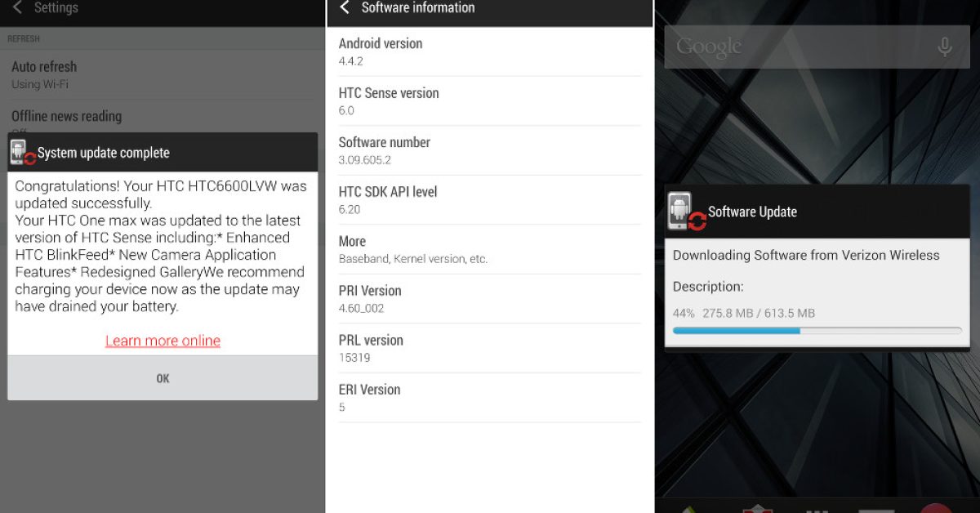
Task: Select the Android version entry
Action: click(490, 51)
